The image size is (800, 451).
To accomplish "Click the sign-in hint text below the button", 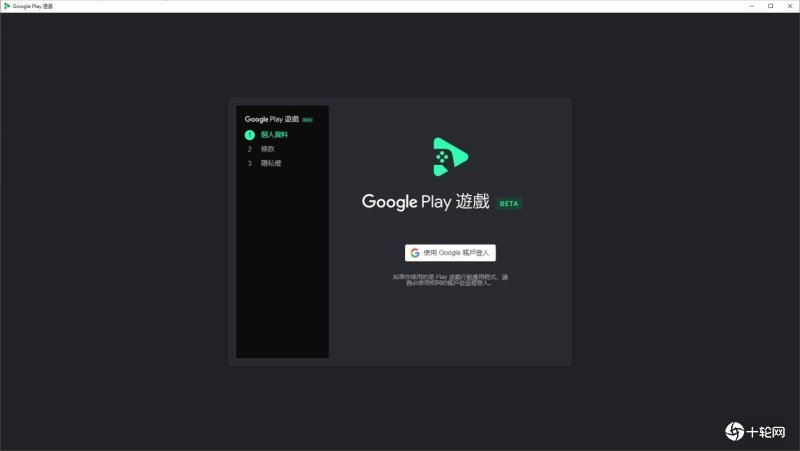I will tap(450, 280).
